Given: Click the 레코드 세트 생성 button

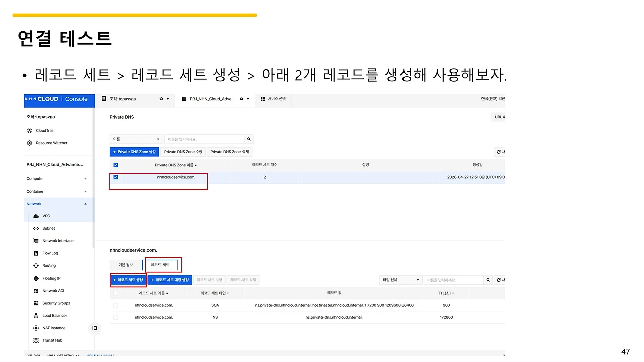Looking at the screenshot, I should click(128, 280).
